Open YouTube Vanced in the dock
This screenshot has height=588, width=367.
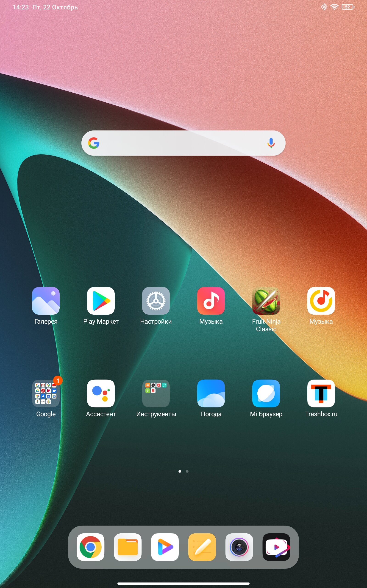276,547
